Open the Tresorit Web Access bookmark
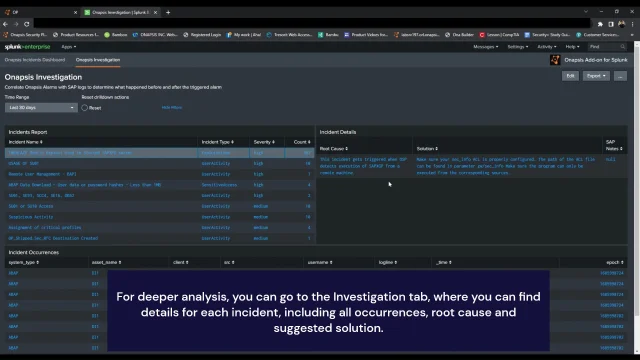The width and height of the screenshot is (640, 360). (x=290, y=35)
